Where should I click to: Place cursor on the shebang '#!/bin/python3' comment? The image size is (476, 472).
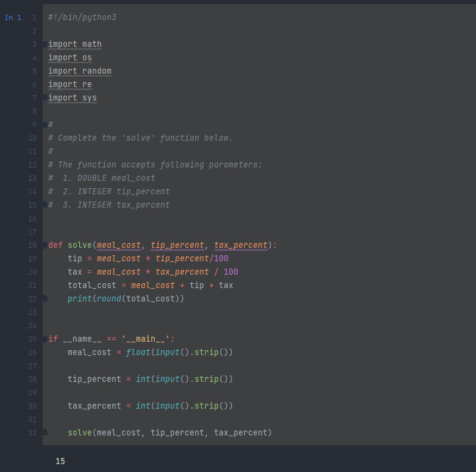82,17
